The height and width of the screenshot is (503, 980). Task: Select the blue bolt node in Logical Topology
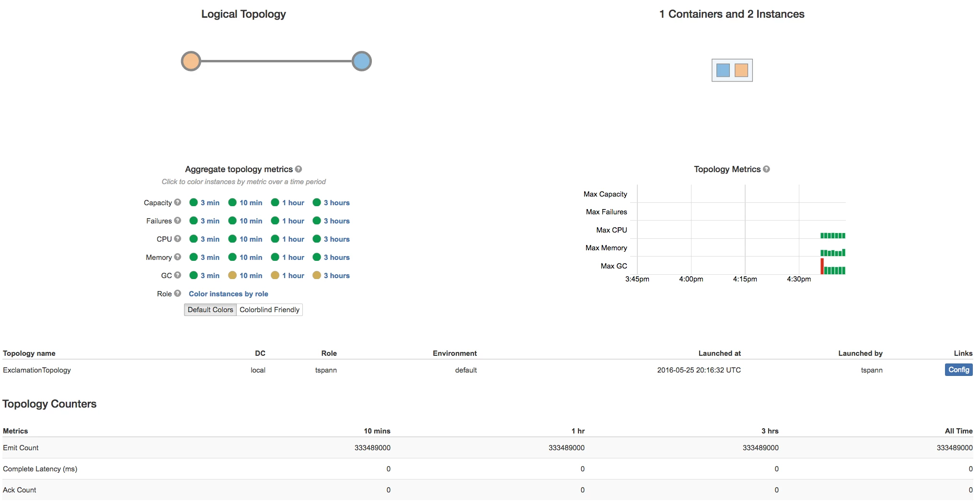(362, 61)
